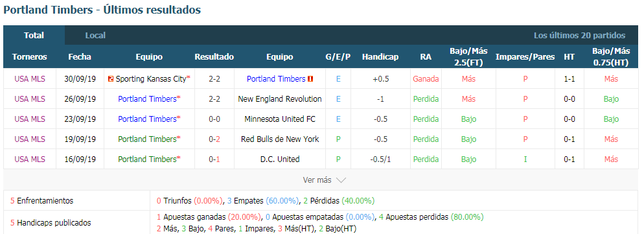The width and height of the screenshot is (644, 234).
Task: Open the D.C. United team link
Action: 280,159
